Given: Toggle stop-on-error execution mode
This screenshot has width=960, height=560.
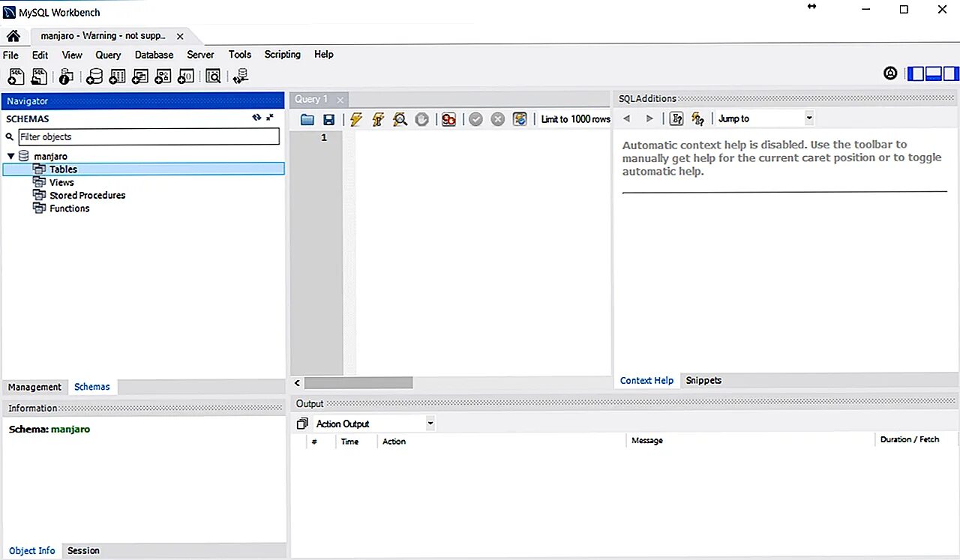Looking at the screenshot, I should (x=448, y=119).
